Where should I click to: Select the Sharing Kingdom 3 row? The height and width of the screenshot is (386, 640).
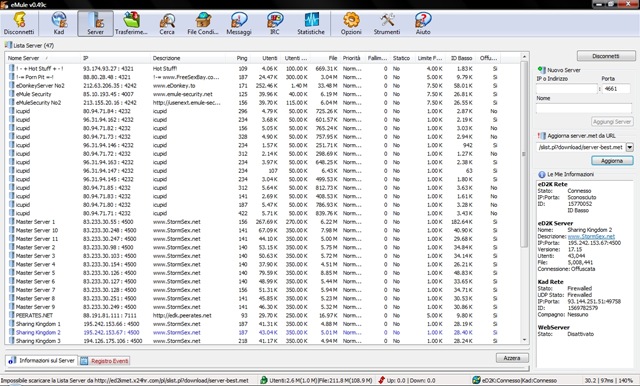click(254, 341)
